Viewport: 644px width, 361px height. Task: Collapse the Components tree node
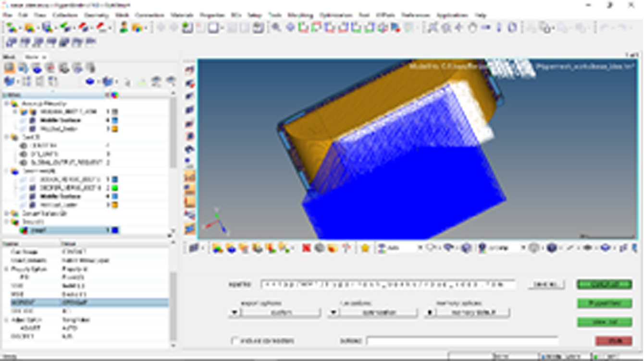[7, 171]
